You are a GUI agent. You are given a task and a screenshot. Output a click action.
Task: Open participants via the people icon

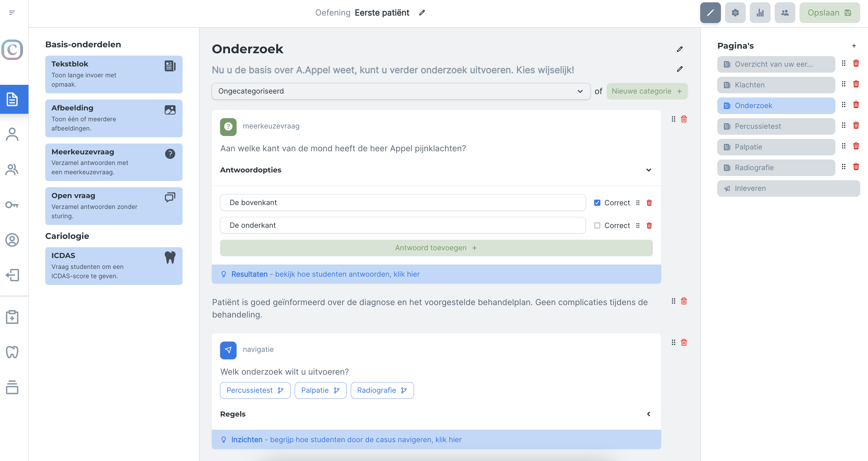coord(785,13)
